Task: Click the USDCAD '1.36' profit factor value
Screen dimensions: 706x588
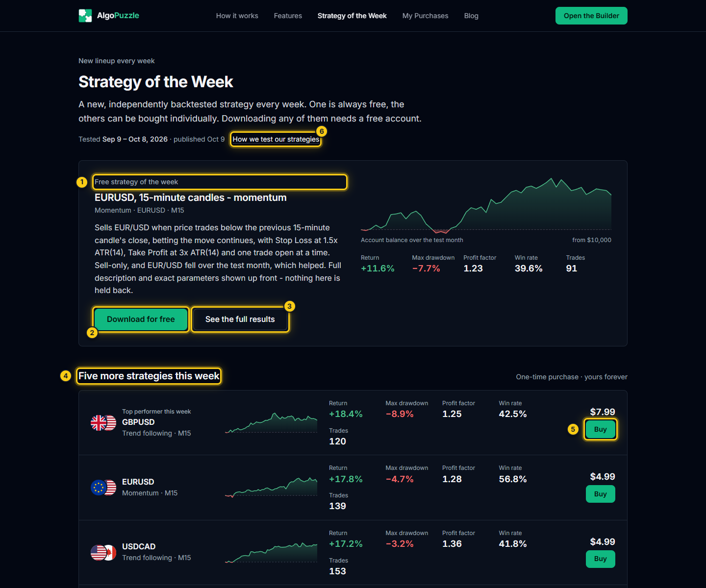Action: tap(452, 544)
